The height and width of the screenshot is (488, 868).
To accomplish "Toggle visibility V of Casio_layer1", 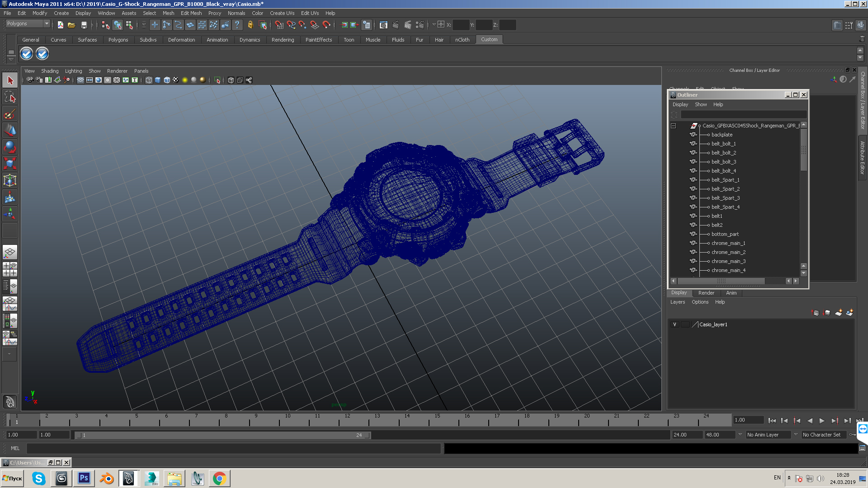I will pos(675,324).
